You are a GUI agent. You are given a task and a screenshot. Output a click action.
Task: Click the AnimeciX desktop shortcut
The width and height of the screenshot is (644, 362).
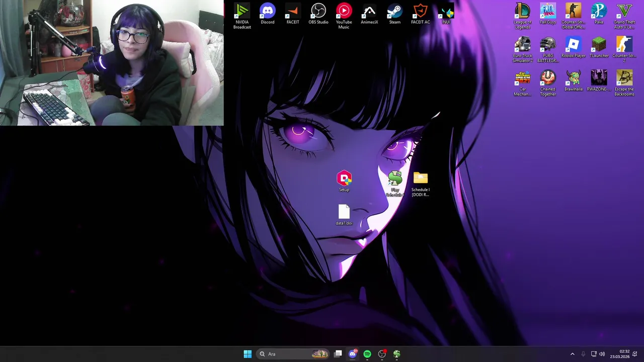(369, 14)
